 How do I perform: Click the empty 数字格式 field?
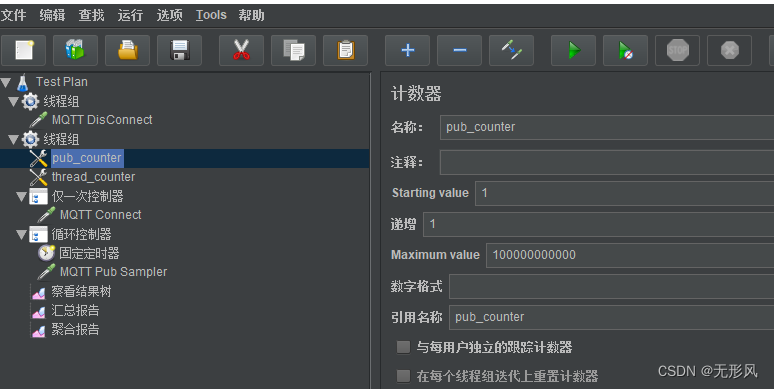pyautogui.click(x=612, y=286)
